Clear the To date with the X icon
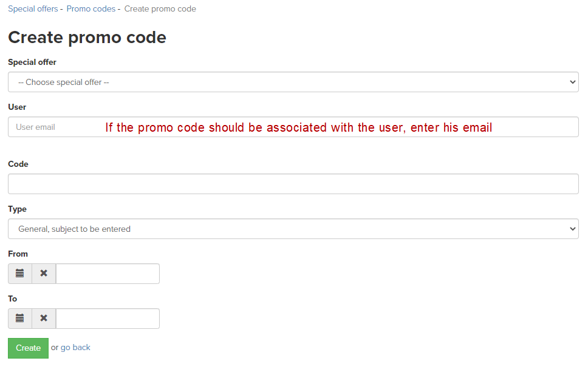 [44, 319]
